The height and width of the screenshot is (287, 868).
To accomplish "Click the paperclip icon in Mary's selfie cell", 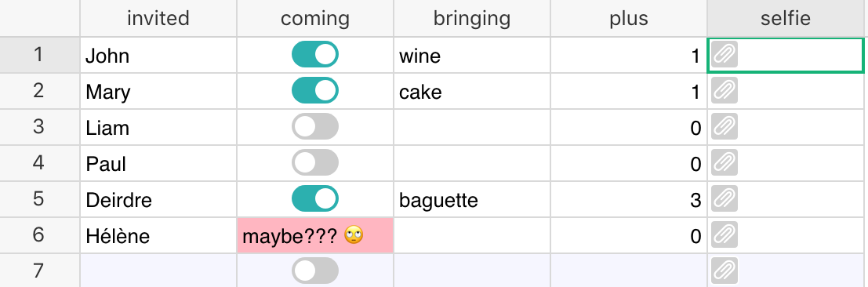I will click(724, 91).
